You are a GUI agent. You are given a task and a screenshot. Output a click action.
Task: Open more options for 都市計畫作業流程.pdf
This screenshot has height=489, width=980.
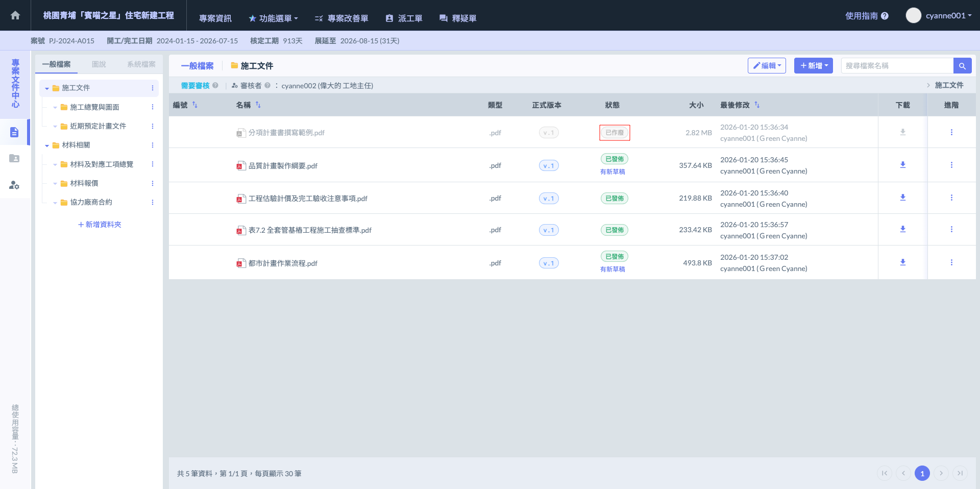click(x=951, y=262)
